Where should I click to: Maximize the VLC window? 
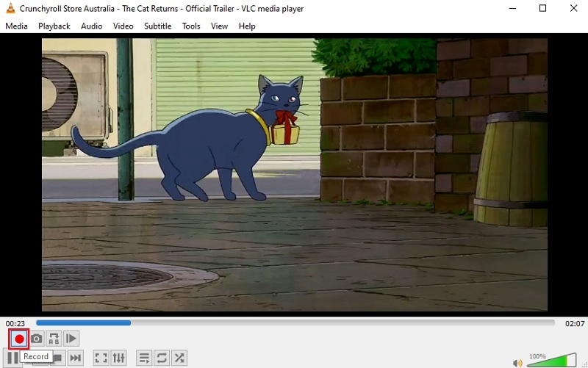[x=542, y=8]
